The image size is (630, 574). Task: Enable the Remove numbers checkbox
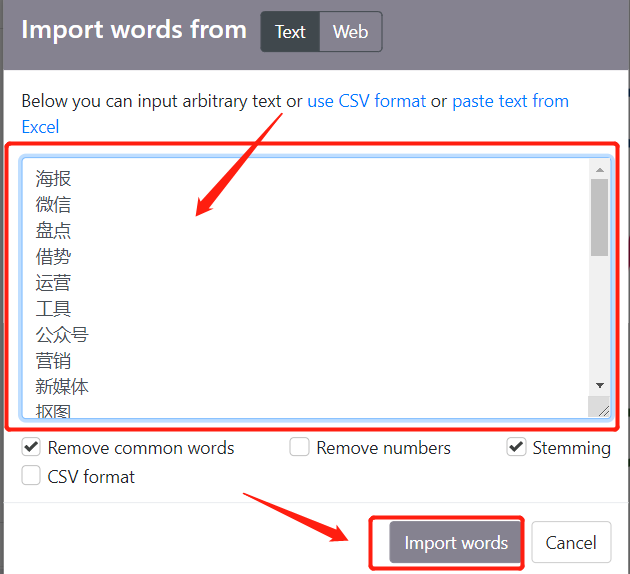click(299, 447)
